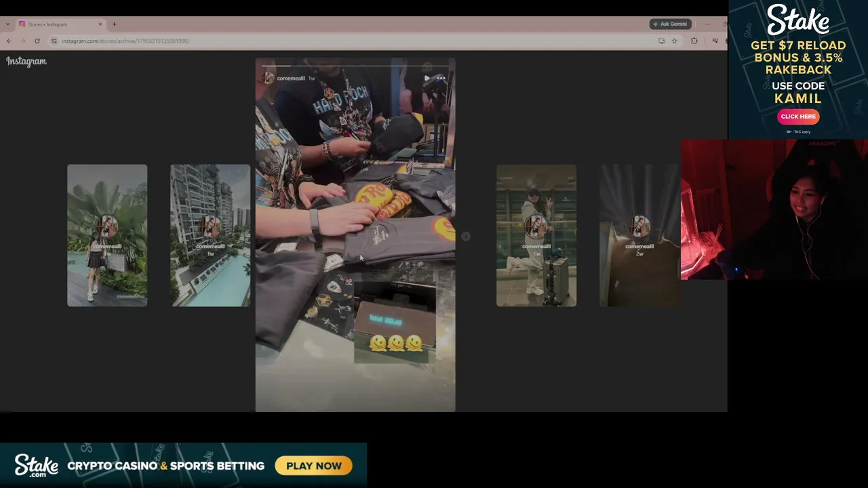
Task: Click the "CRYPTO CASINO & SPORTS BETTING" banner text
Action: (x=166, y=466)
